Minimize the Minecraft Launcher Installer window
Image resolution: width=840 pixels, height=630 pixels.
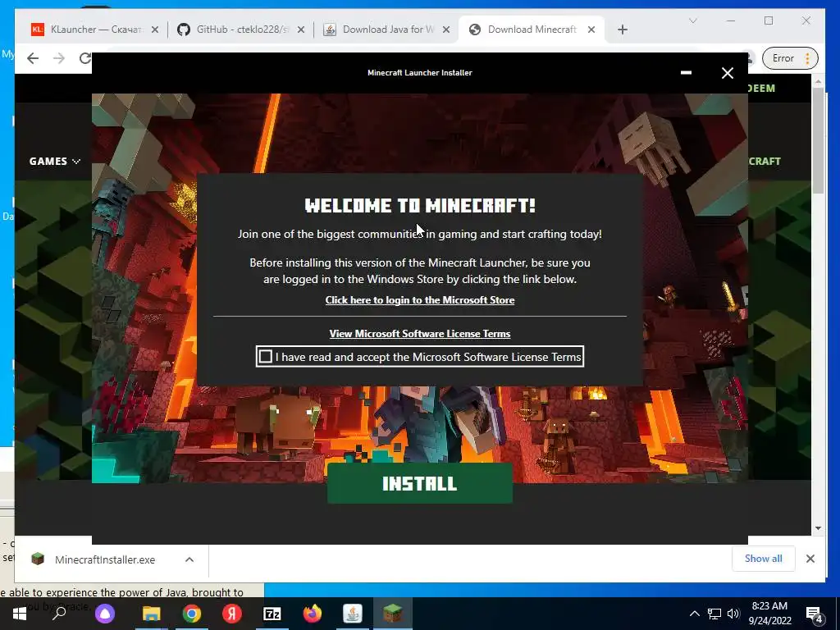pos(686,72)
